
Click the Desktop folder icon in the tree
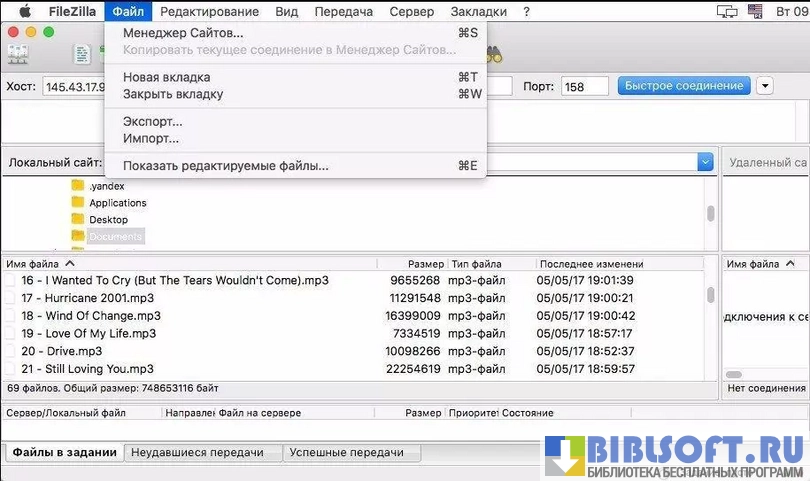tap(78, 220)
